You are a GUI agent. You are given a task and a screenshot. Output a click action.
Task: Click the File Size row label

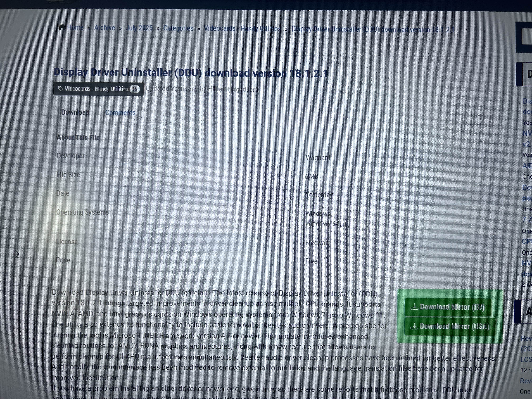click(x=68, y=175)
